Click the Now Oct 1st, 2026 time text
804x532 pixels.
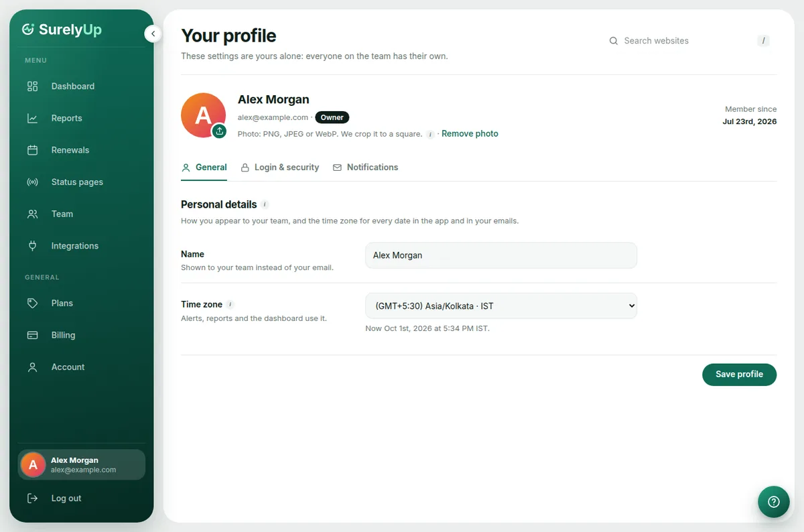[427, 328]
